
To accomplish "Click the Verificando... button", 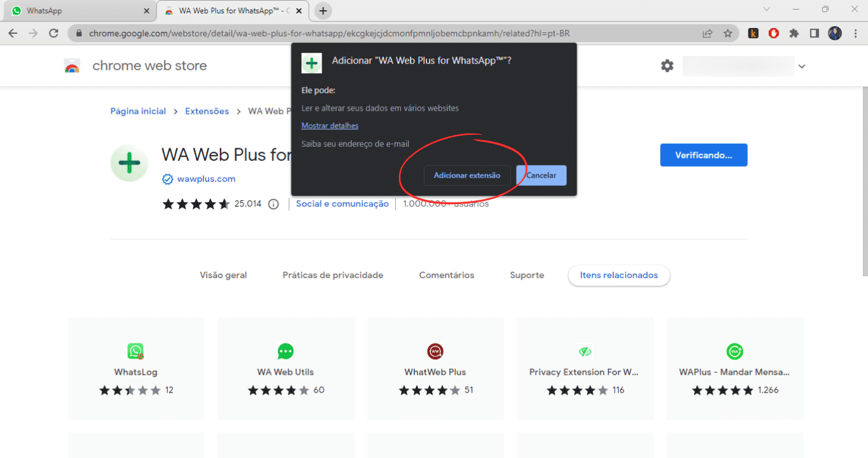I will click(703, 155).
